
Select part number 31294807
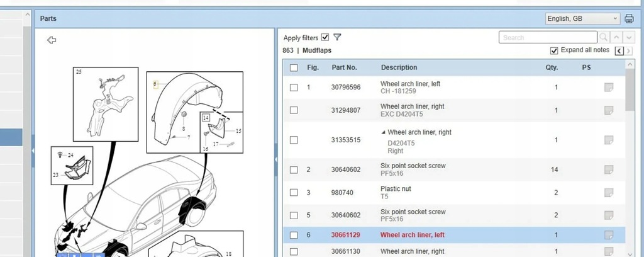pos(346,110)
